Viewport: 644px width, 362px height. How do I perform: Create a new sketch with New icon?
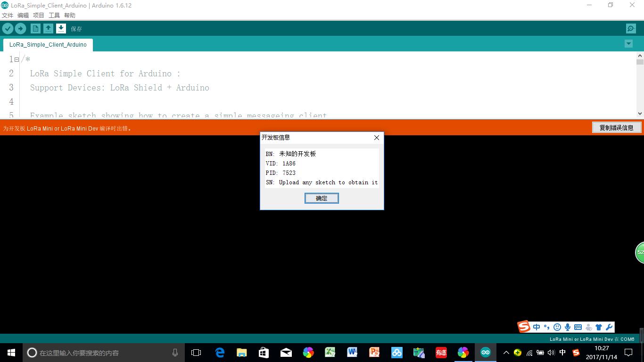[35, 29]
